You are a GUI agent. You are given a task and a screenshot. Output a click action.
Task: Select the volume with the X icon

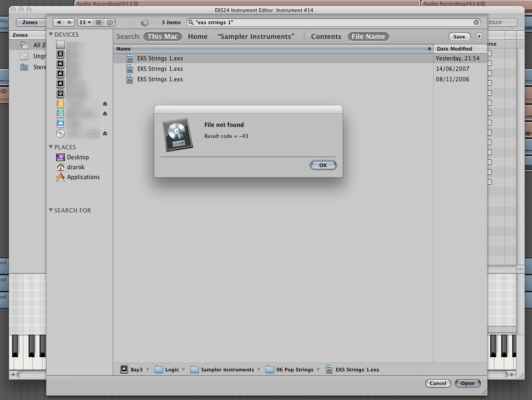(60, 54)
